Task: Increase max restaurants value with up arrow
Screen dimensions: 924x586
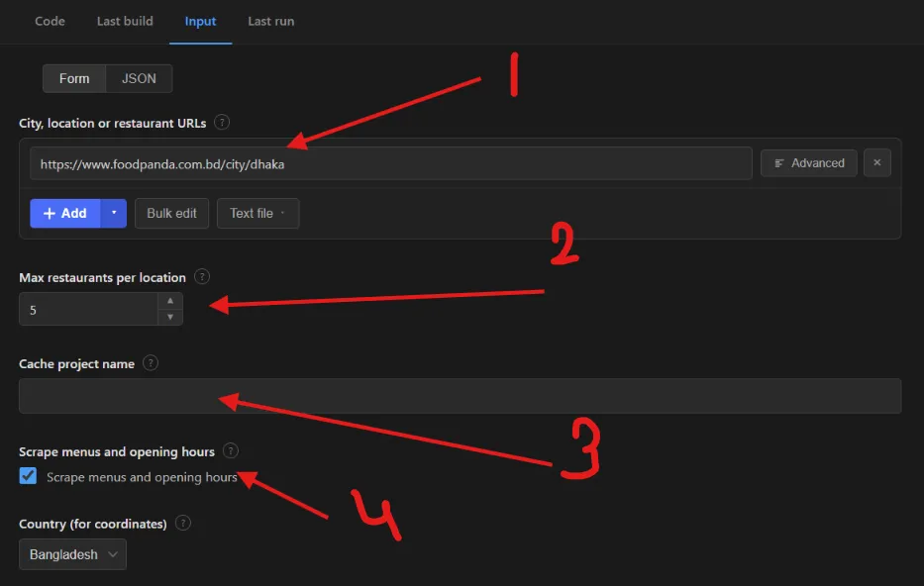Action: pyautogui.click(x=170, y=301)
